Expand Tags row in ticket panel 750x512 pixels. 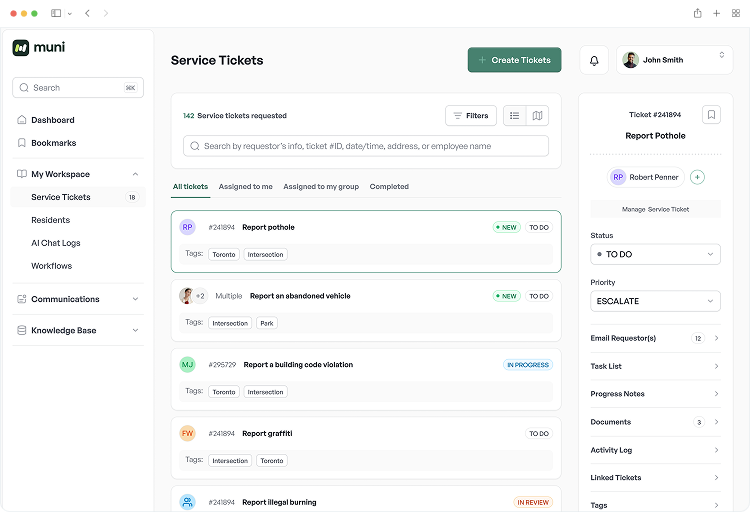[x=655, y=505]
